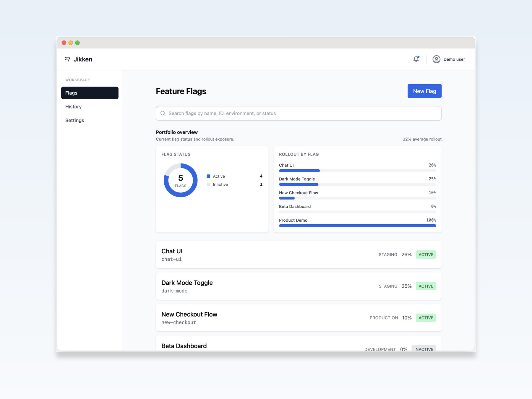Click the Inactive legend label

[220, 184]
